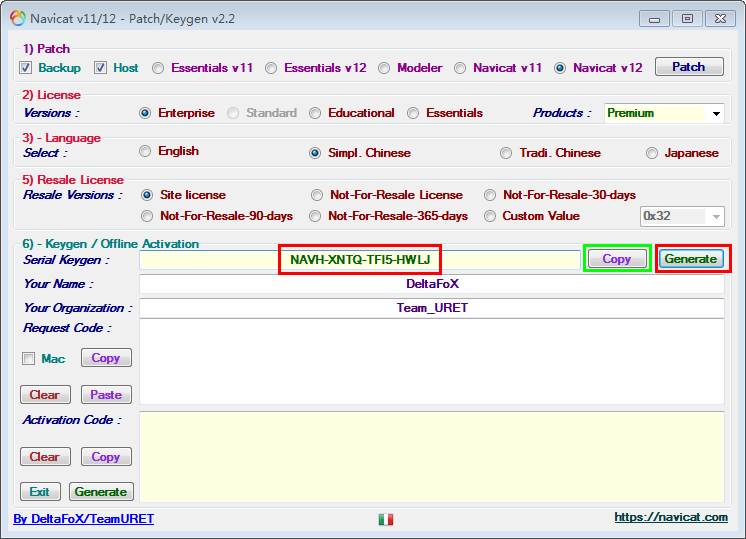
Task: Select Not-For-Resale-90-days option
Action: coord(147,216)
